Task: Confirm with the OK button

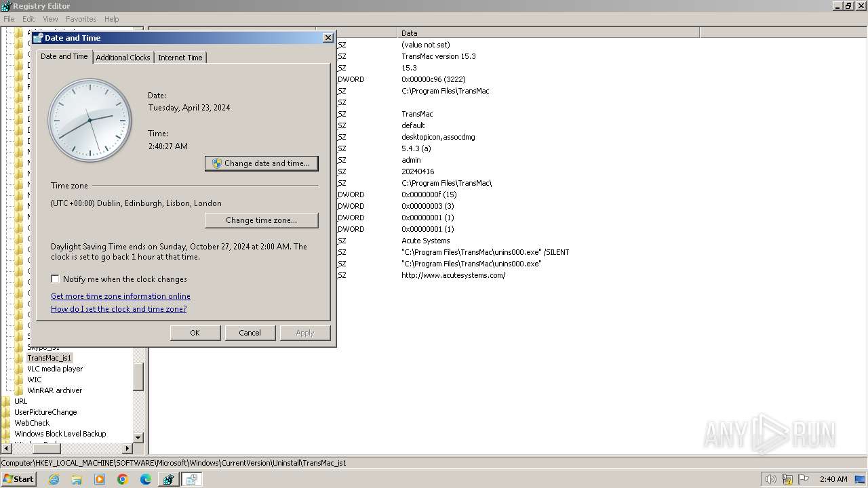Action: pyautogui.click(x=195, y=333)
